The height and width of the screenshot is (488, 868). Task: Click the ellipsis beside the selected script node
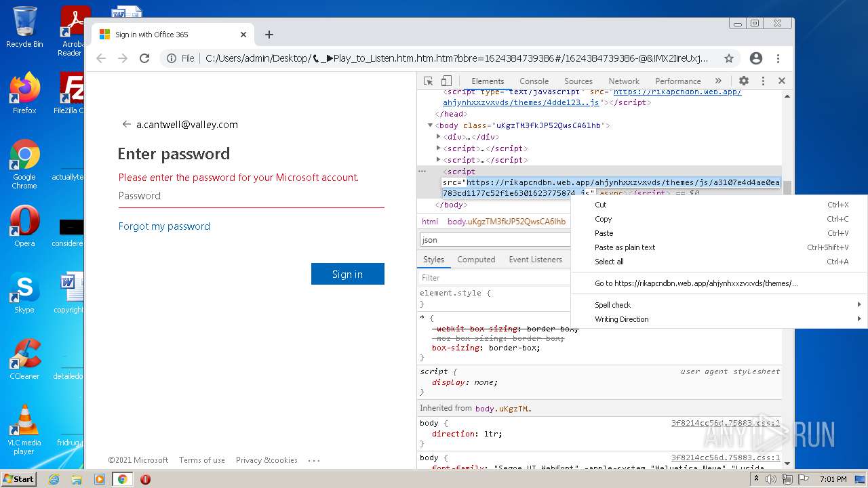pos(422,171)
